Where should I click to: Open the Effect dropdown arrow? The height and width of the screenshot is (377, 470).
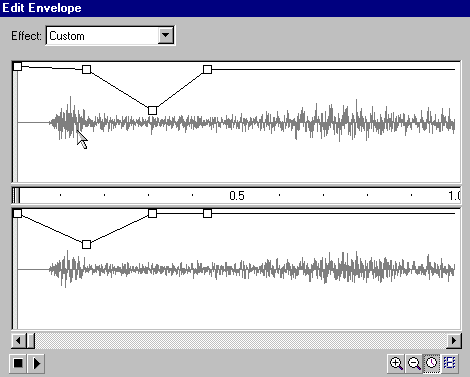[166, 35]
